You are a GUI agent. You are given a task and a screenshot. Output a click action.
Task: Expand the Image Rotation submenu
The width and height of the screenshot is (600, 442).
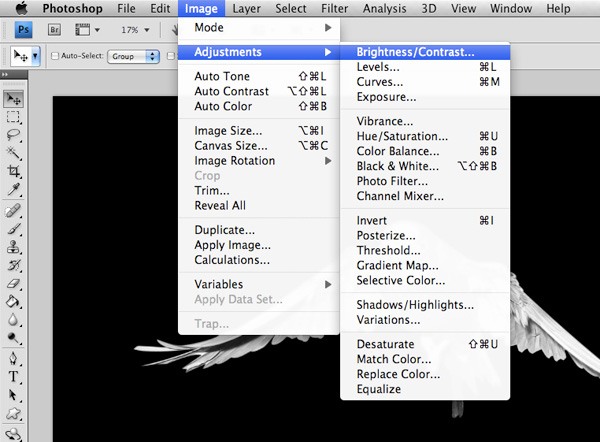click(259, 161)
